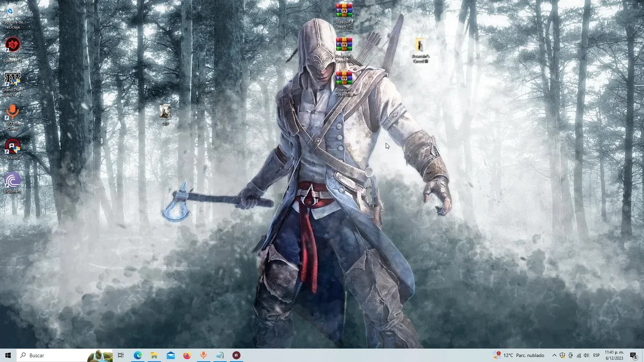The image size is (644, 362).
Task: Launch the Driver Booster 11 desktop shortcut
Action: 13,50
